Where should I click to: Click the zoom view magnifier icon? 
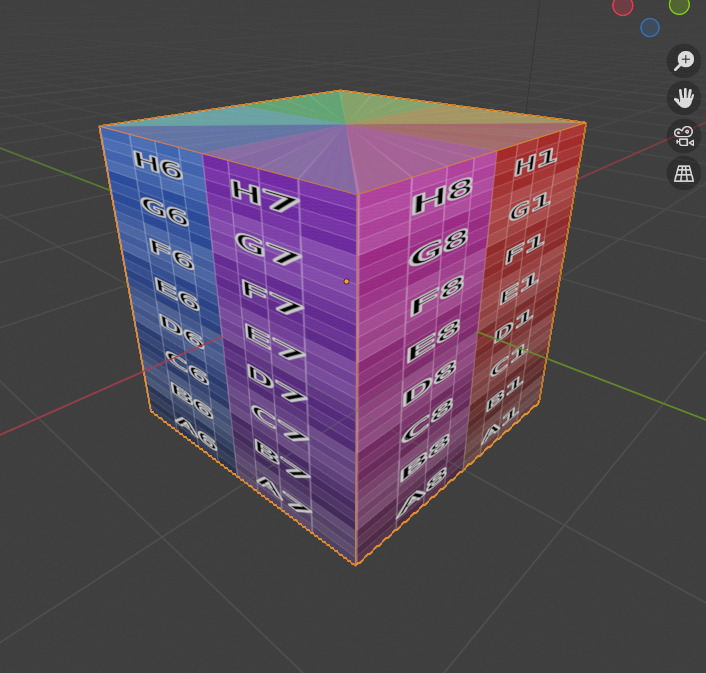(683, 60)
